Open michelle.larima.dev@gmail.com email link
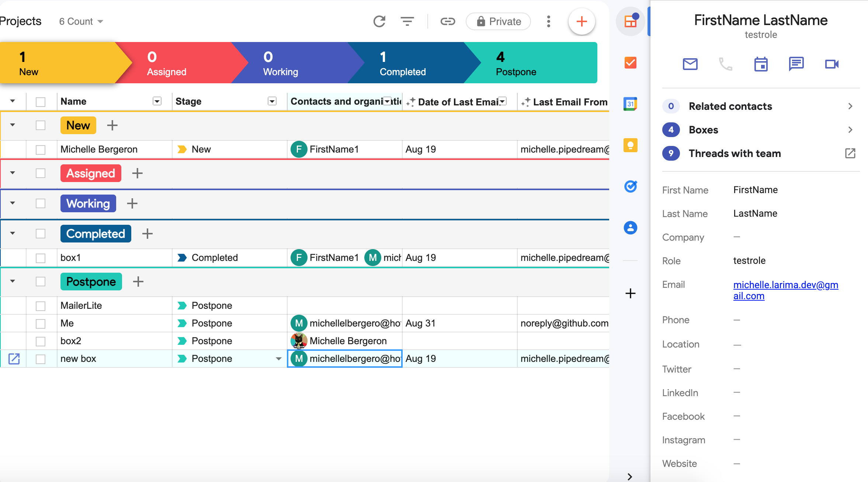 point(785,290)
